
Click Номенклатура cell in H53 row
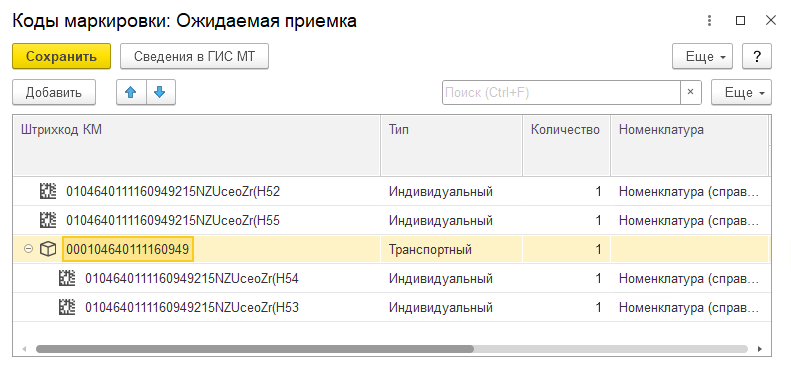(690, 307)
